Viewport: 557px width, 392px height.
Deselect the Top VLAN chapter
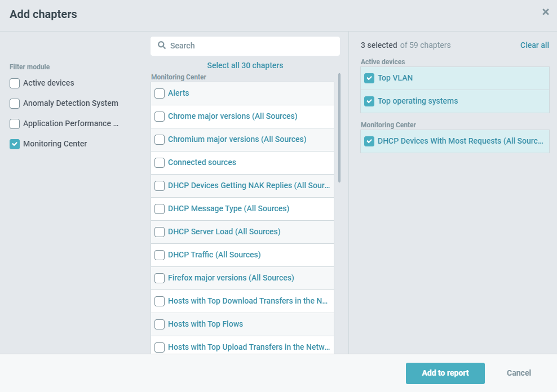tap(369, 78)
